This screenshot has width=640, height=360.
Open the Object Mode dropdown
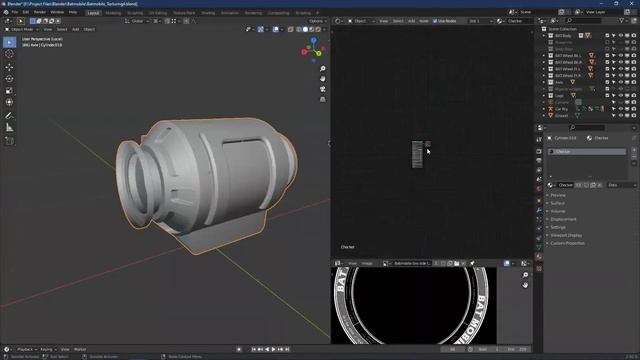tap(22, 29)
